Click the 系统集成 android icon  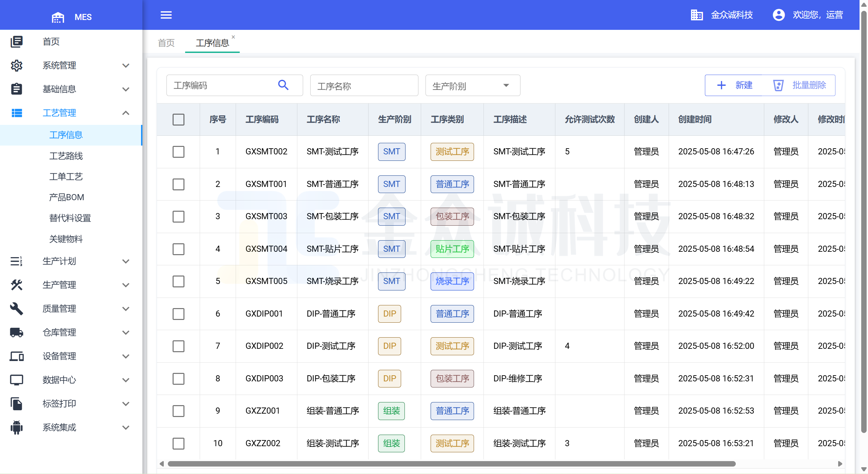point(16,428)
